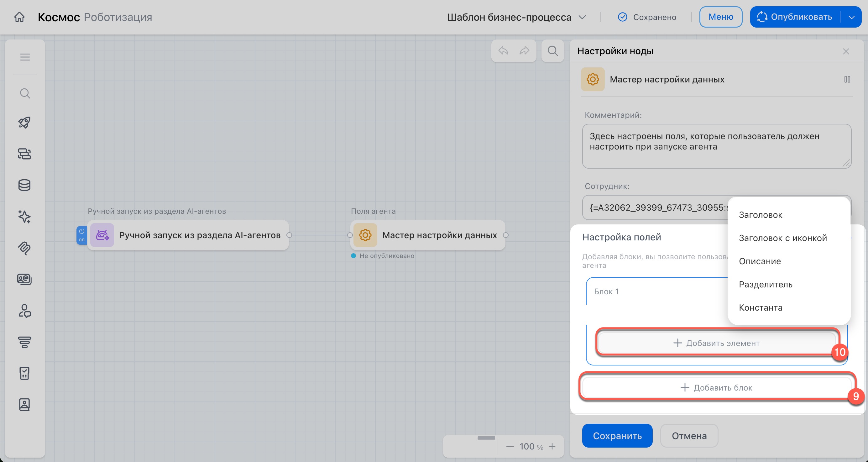The width and height of the screenshot is (868, 462).
Task: Click the redo arrow on canvas
Action: point(524,51)
